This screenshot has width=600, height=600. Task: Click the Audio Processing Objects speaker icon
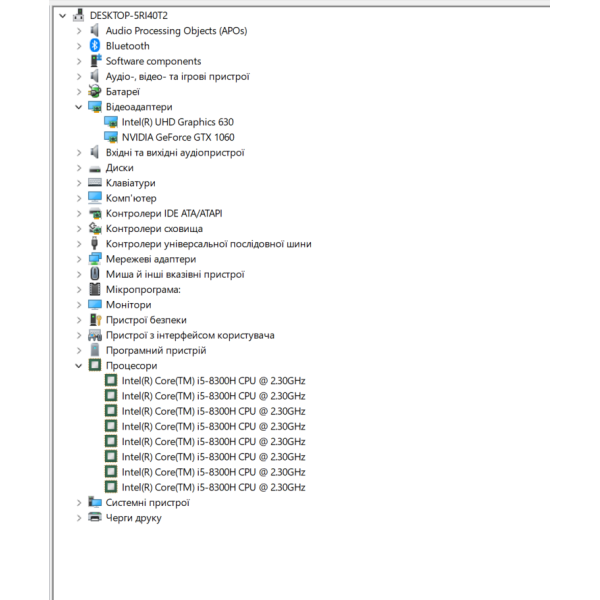coord(95,31)
